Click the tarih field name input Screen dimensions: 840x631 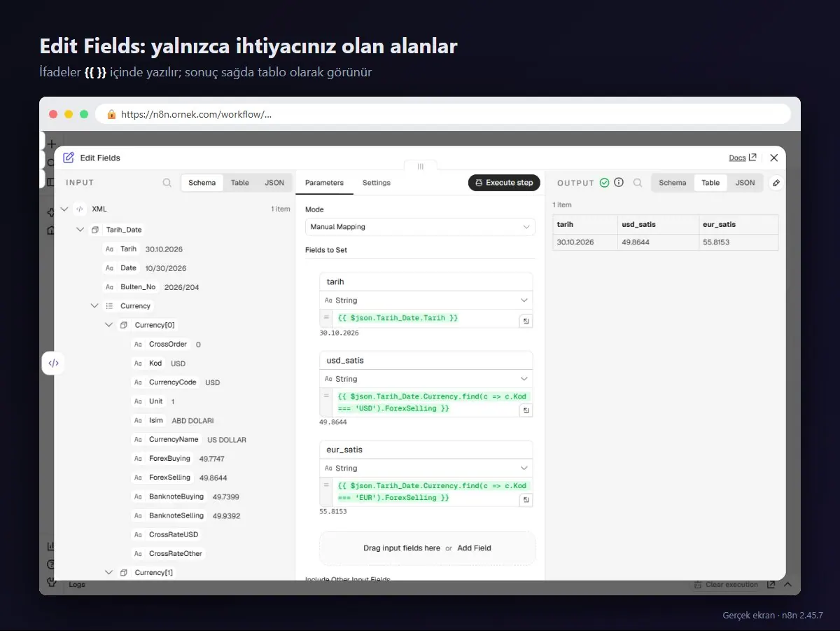coord(426,282)
